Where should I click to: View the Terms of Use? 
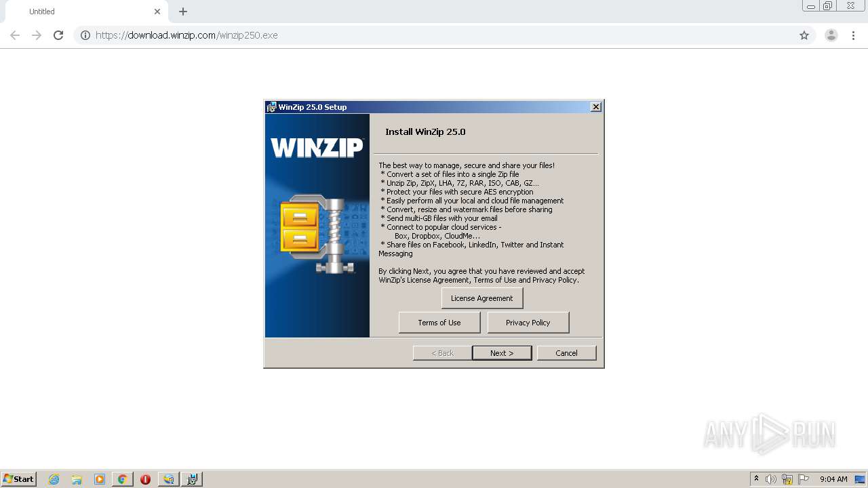coord(439,323)
